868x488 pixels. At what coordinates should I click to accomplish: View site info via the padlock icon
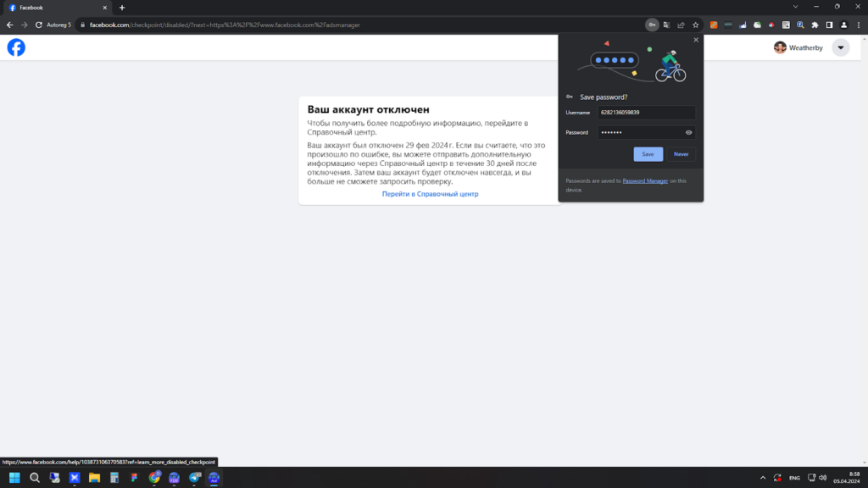[x=82, y=25]
